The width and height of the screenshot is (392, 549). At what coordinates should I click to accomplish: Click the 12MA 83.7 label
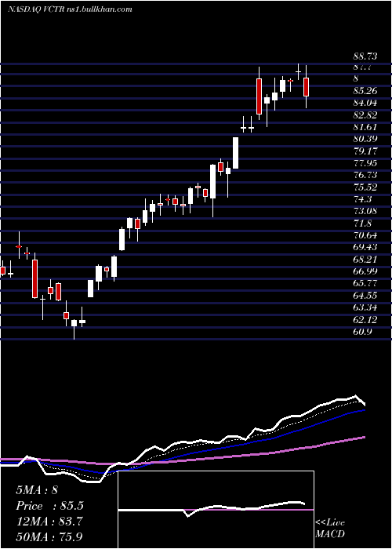pyautogui.click(x=49, y=522)
